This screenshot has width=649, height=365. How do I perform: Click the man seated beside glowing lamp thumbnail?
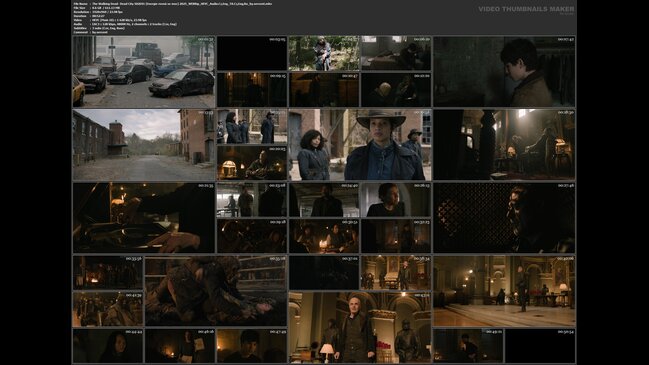[252, 163]
